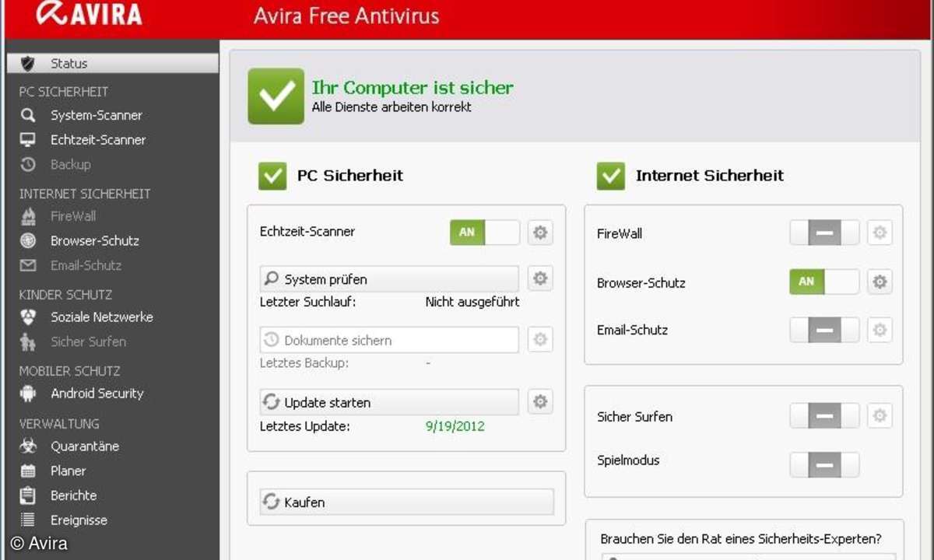Click the Update starten button
Viewport: 934px width, 560px height.
click(x=388, y=402)
